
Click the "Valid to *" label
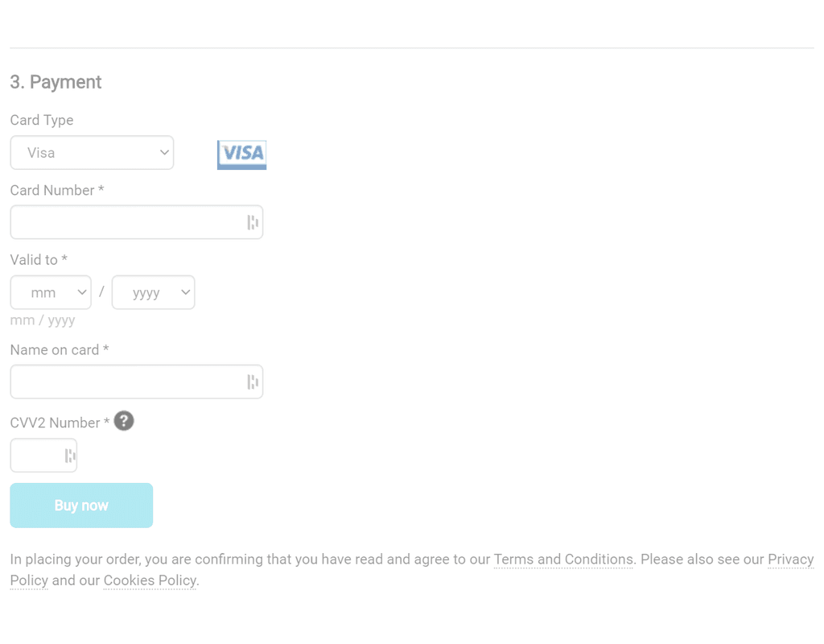pyautogui.click(x=38, y=260)
